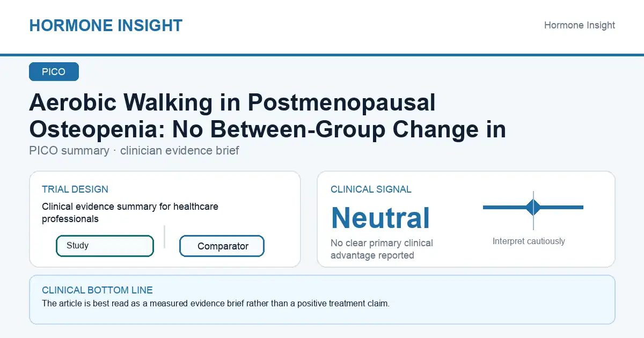Click the Interpret cautiously caption
Viewport: 644px width, 338px height.
click(529, 241)
